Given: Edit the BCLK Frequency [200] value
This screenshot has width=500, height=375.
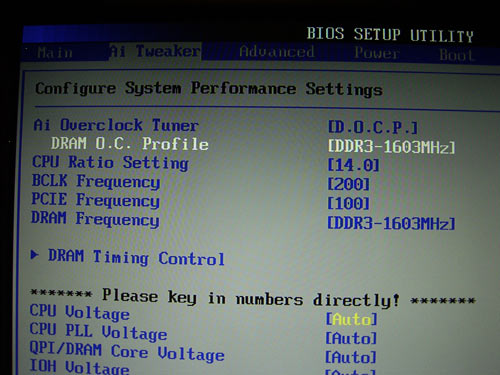Looking at the screenshot, I should 348,184.
